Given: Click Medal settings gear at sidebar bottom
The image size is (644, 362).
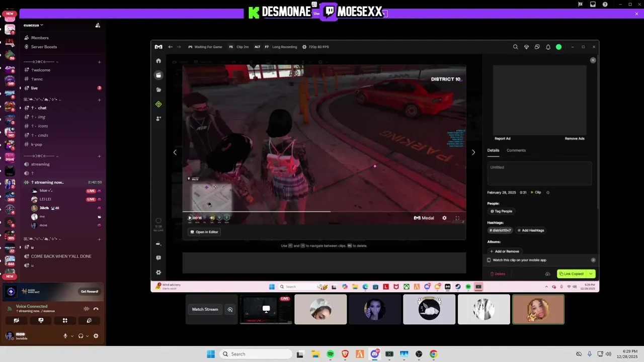Looking at the screenshot, I should point(158,273).
